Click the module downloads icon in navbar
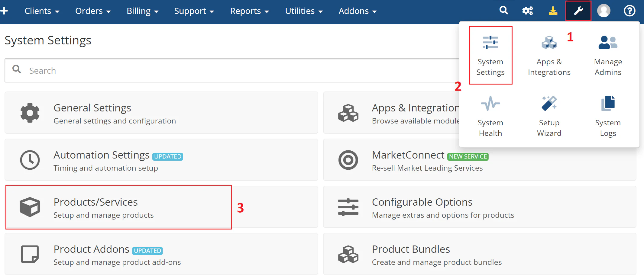This screenshot has width=644, height=276. 553,11
